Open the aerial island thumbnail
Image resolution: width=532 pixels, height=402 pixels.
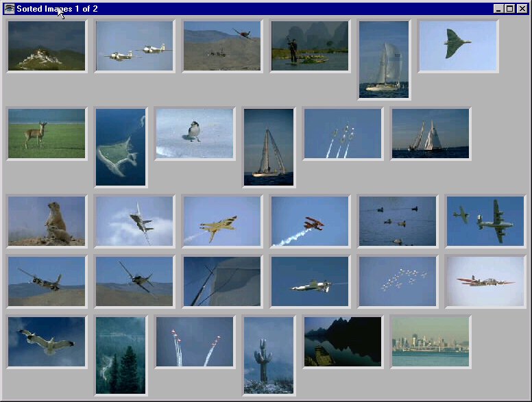(121, 147)
